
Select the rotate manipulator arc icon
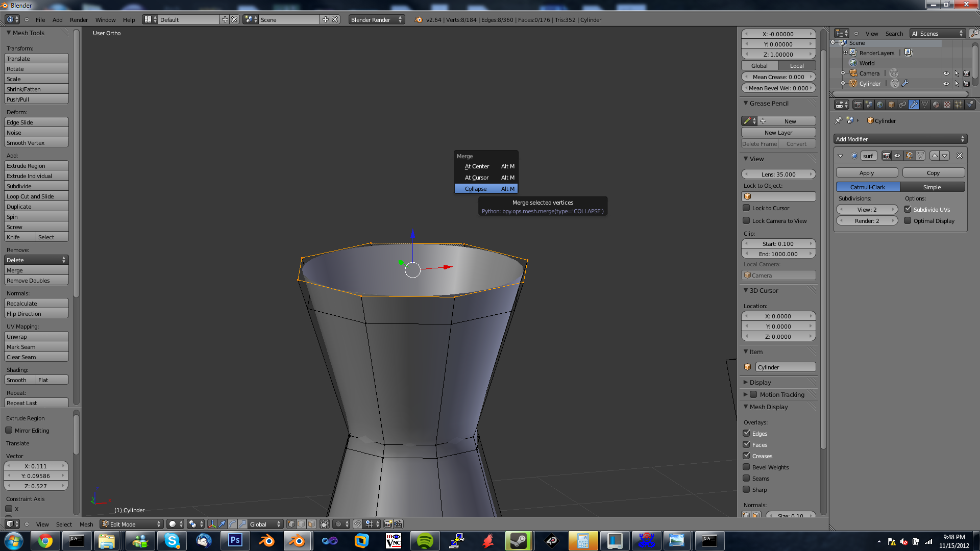pyautogui.click(x=232, y=524)
